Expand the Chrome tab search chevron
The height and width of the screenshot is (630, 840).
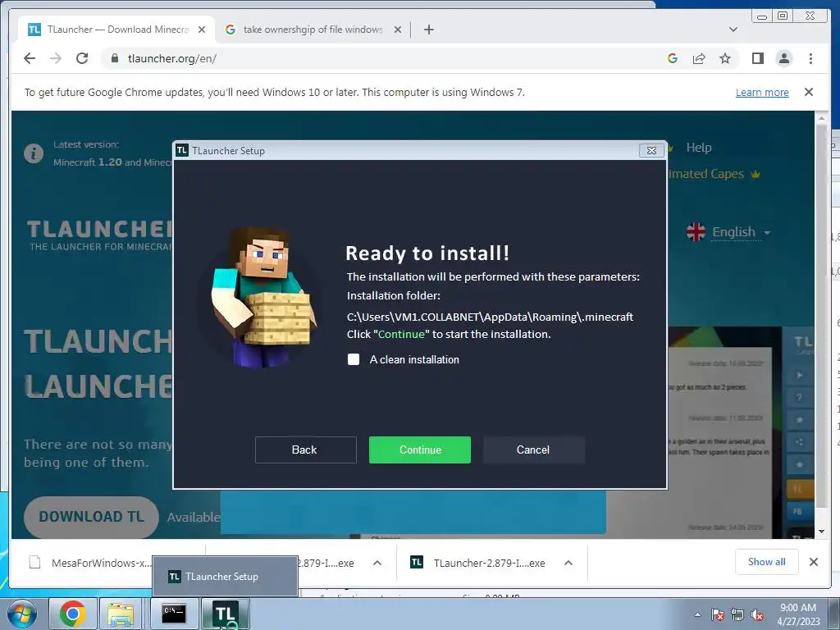click(x=733, y=30)
